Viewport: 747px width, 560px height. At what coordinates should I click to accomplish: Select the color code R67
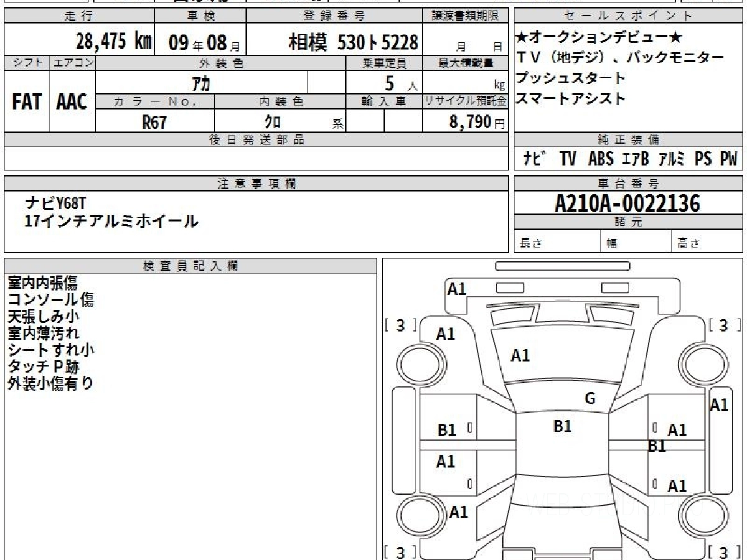154,122
